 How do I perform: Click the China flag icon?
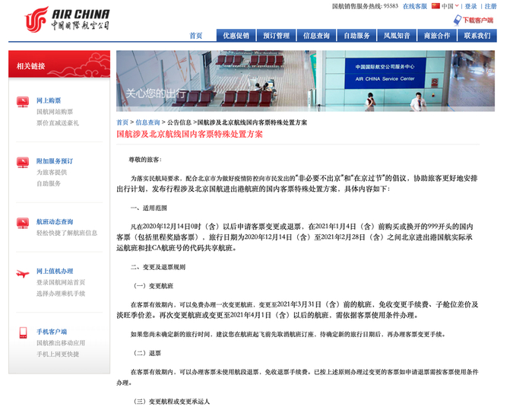pyautogui.click(x=435, y=6)
